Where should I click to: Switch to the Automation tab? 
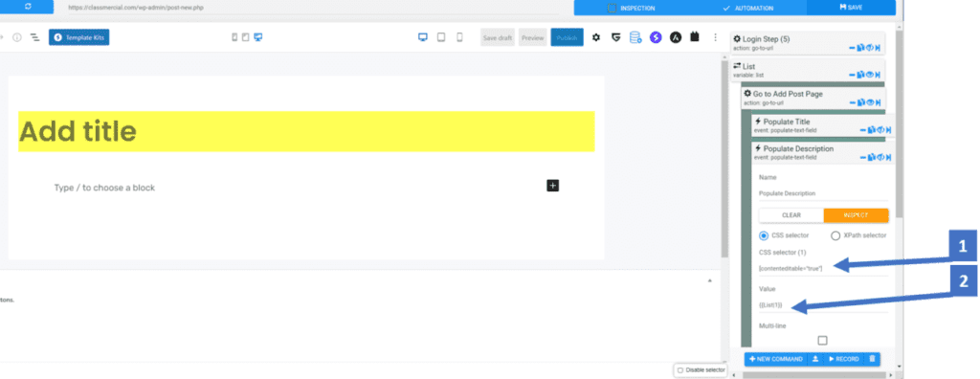coord(747,8)
